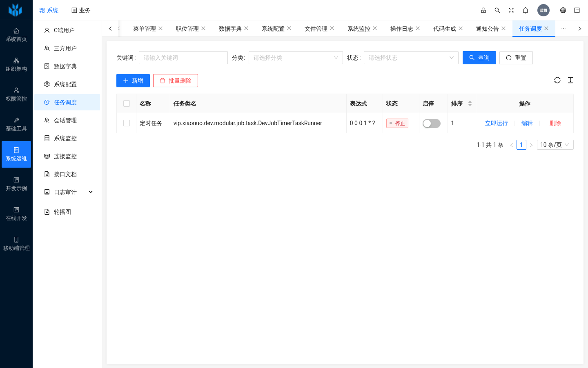Close the 通知公告 tab
This screenshot has width=588, height=368.
click(x=503, y=28)
